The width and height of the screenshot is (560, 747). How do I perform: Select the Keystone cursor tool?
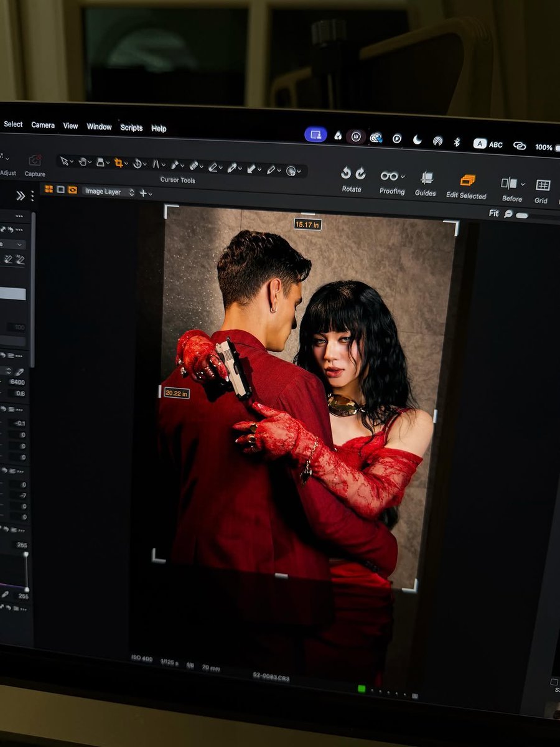(x=156, y=164)
